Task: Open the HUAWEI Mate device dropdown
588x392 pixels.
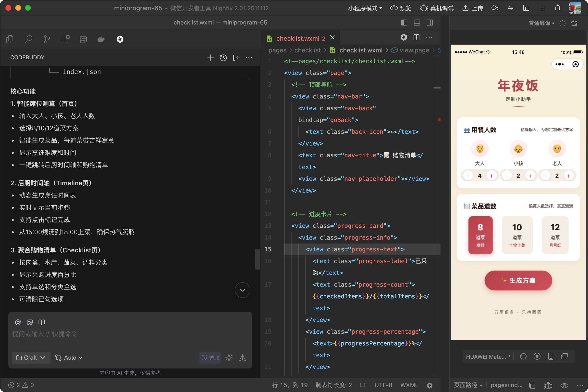Action: click(x=488, y=356)
